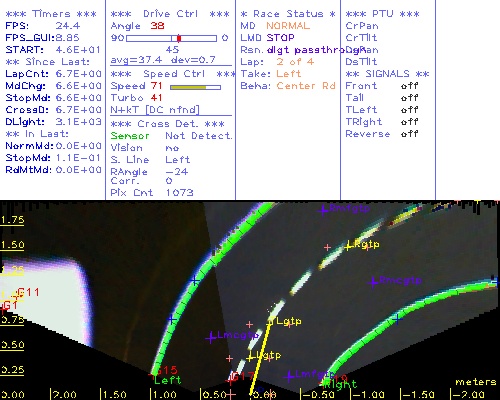The width and height of the screenshot is (500, 400).
Task: Click the NORMAL mode value
Action: point(288,26)
